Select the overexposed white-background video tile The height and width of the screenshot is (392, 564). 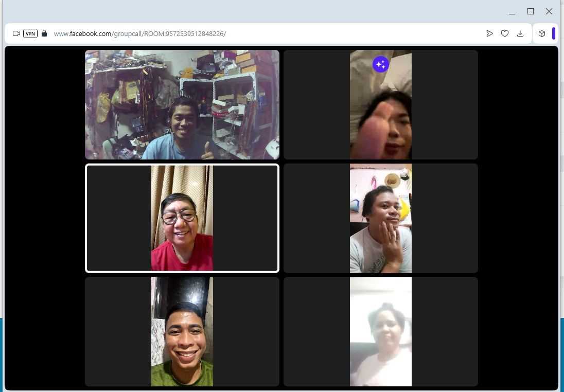click(381, 332)
